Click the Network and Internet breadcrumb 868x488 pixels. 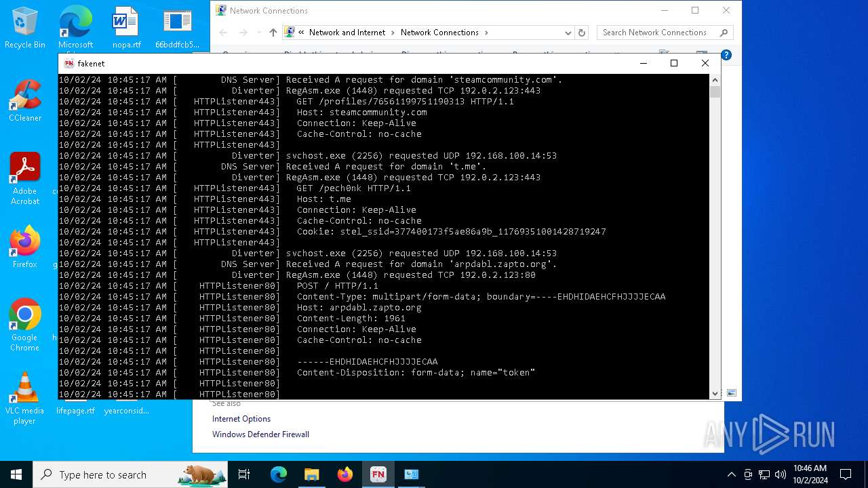347,32
